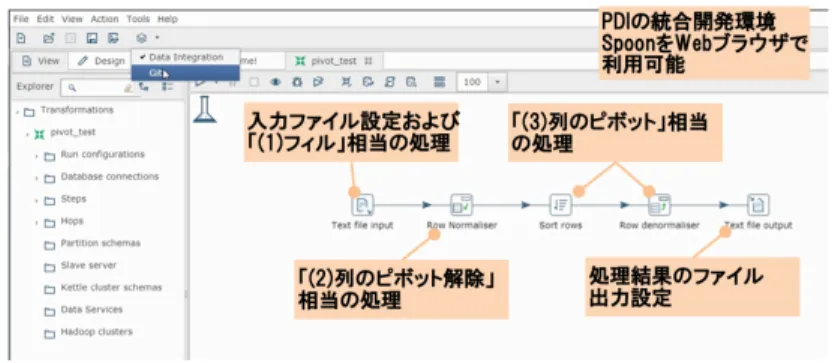This screenshot has height=363, width=835.
Task: Click the Save toolbar icon
Action: (x=92, y=38)
